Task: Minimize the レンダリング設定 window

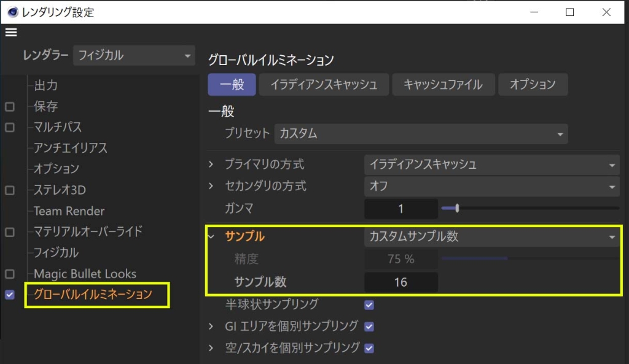Action: pyautogui.click(x=534, y=12)
